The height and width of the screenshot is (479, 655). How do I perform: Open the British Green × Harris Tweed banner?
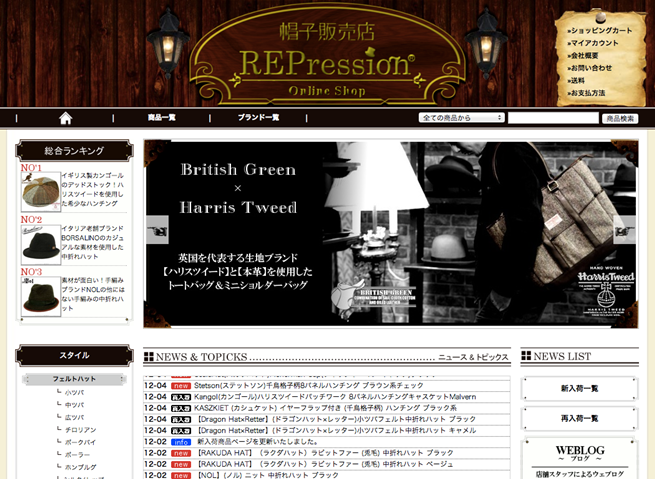pos(391,234)
